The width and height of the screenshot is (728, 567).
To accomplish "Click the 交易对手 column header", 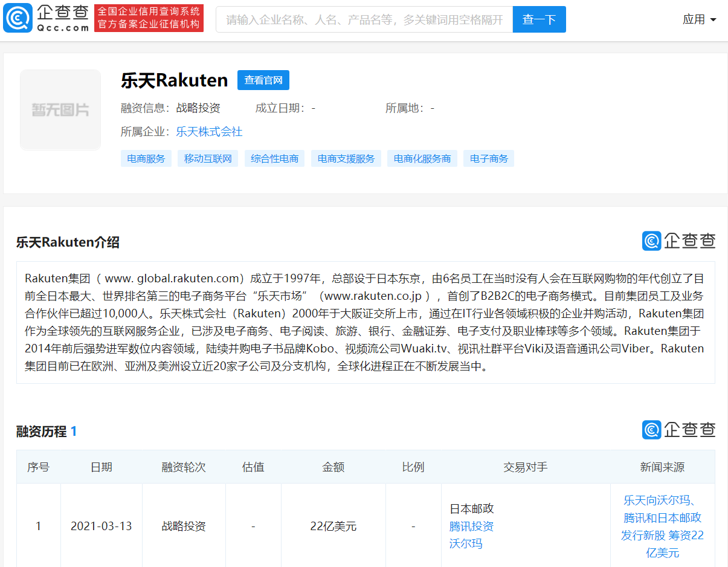I will [526, 467].
